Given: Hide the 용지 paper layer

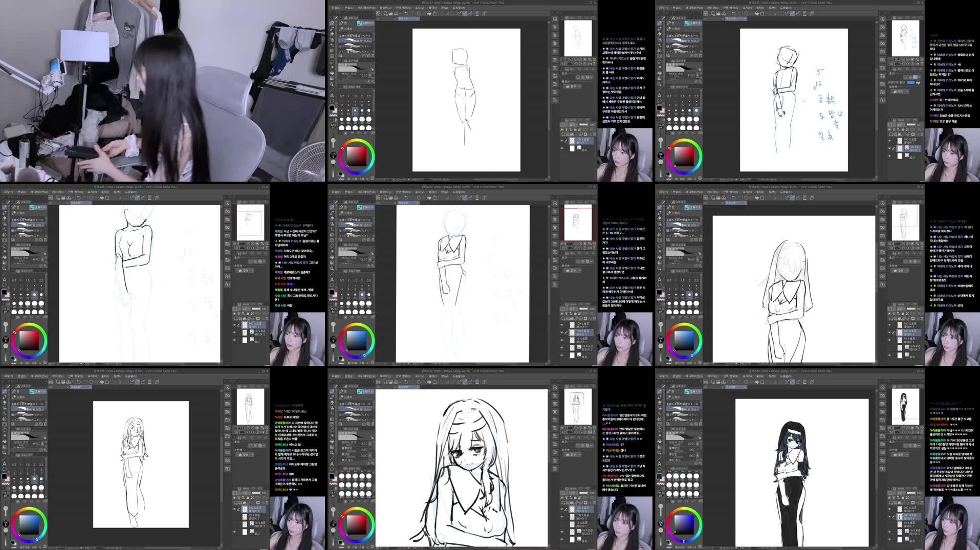Looking at the screenshot, I should click(562, 148).
